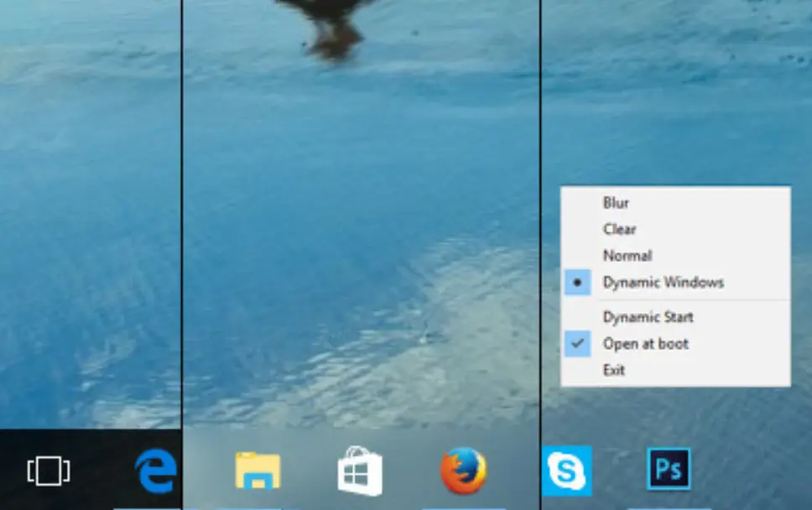Viewport: 812px width, 510px height.
Task: Open the Windows Store taskbar icon
Action: tap(360, 471)
